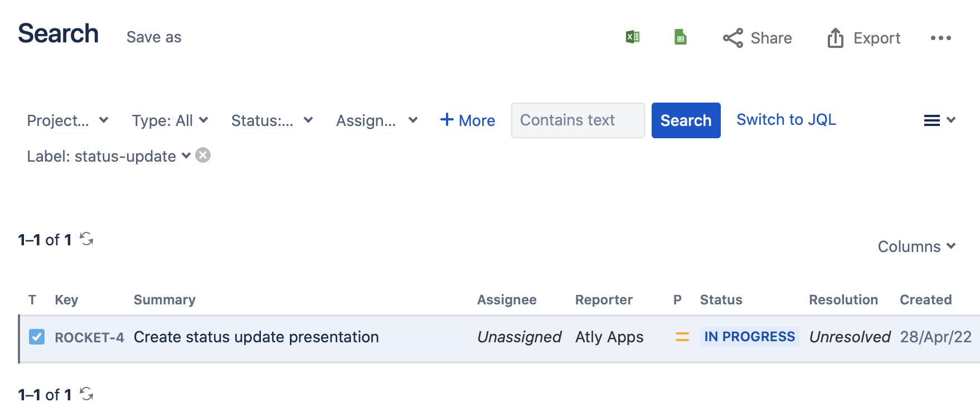The width and height of the screenshot is (980, 417).
Task: Sort by Status column header
Action: click(x=721, y=300)
